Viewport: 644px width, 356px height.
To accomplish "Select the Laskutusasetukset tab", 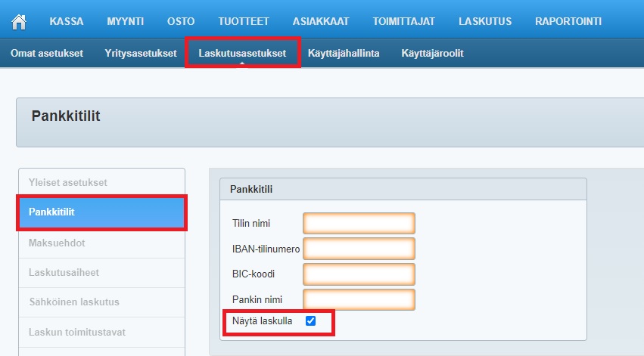I will (242, 54).
